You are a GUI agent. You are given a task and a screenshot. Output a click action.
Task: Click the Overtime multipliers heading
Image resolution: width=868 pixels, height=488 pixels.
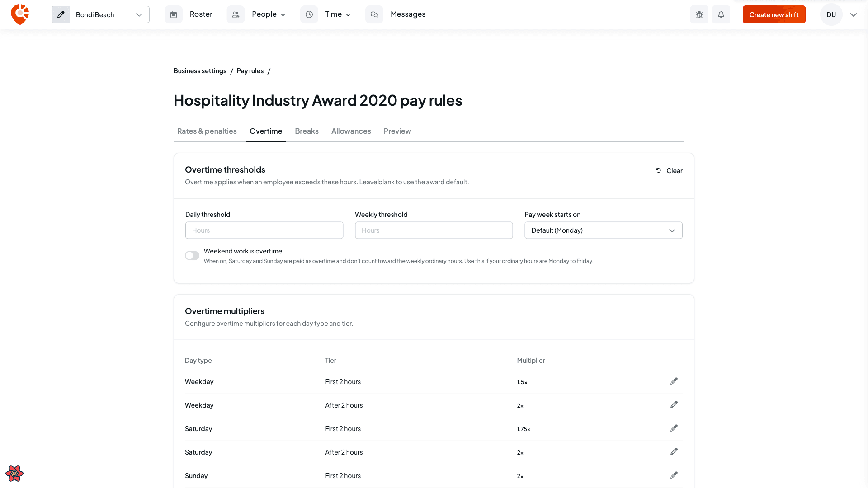point(225,311)
